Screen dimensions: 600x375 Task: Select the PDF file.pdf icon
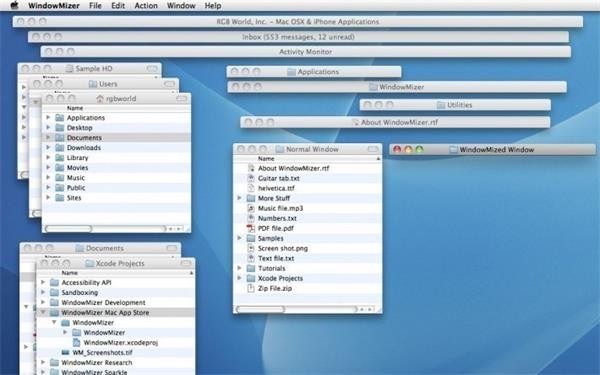[251, 228]
